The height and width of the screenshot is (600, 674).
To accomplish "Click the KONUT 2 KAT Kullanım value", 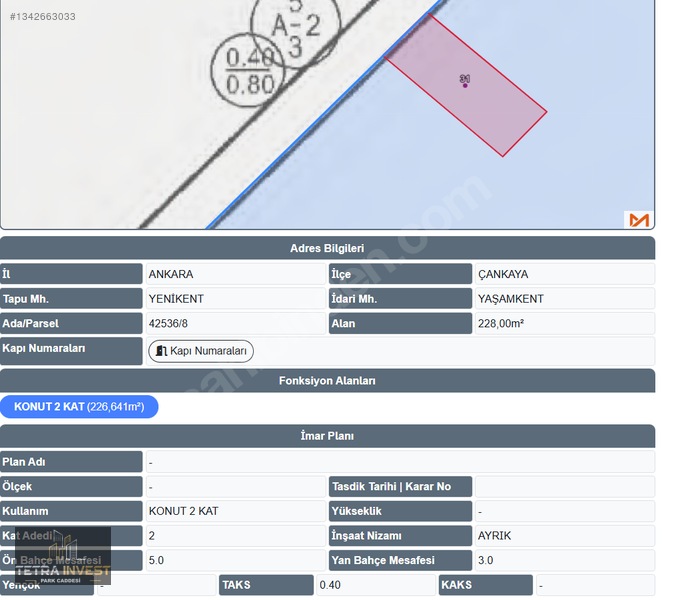I will (236, 511).
